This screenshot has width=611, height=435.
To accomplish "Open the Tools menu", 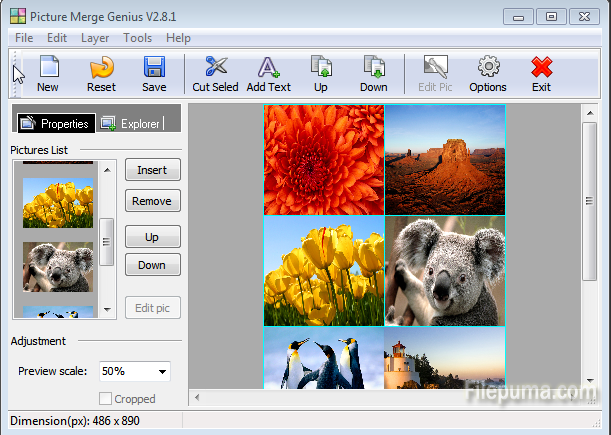I will click(138, 38).
